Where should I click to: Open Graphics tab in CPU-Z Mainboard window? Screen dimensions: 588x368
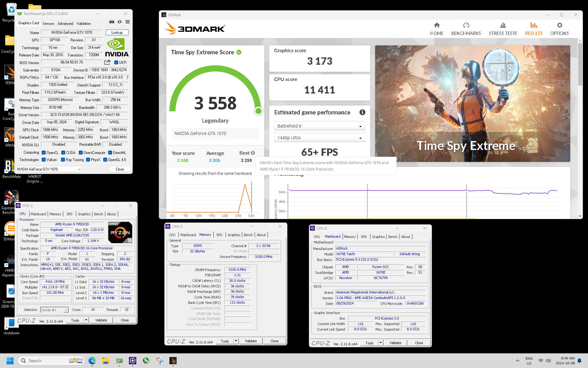tap(379, 237)
